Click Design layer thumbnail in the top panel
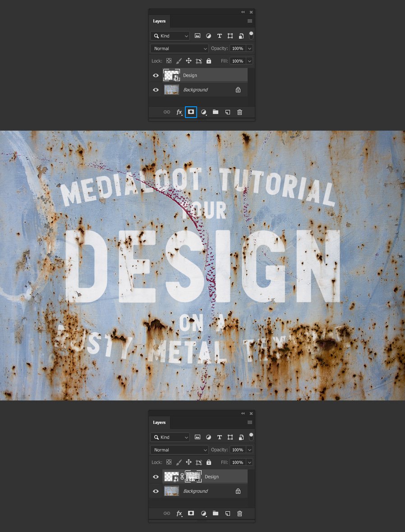The image size is (405, 532). click(171, 75)
